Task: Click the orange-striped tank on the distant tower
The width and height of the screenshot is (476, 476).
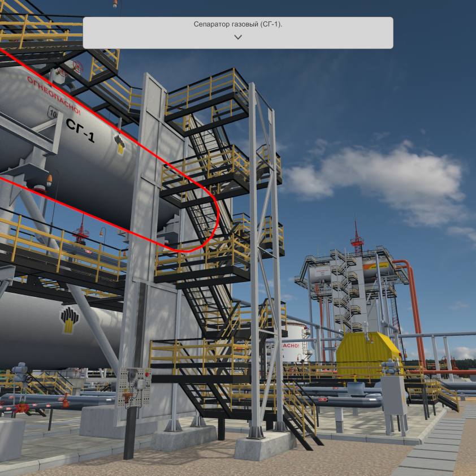Action: pos(379,267)
